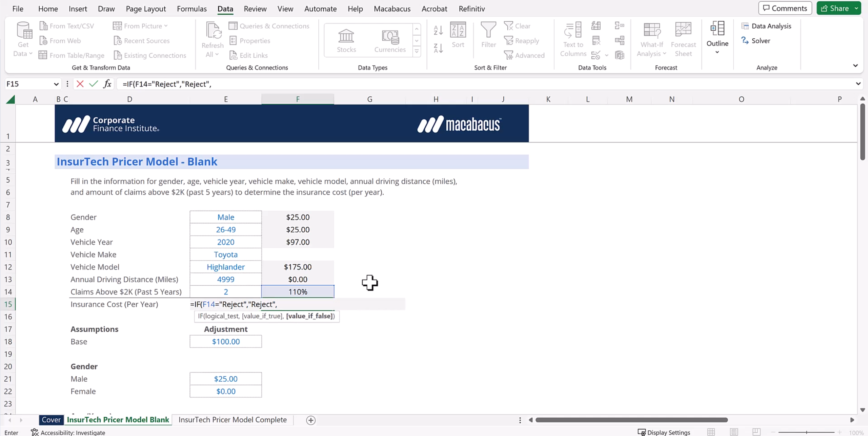Image resolution: width=868 pixels, height=436 pixels.
Task: Switch to InsurTech Pricer Model Complete sheet
Action: tap(233, 420)
